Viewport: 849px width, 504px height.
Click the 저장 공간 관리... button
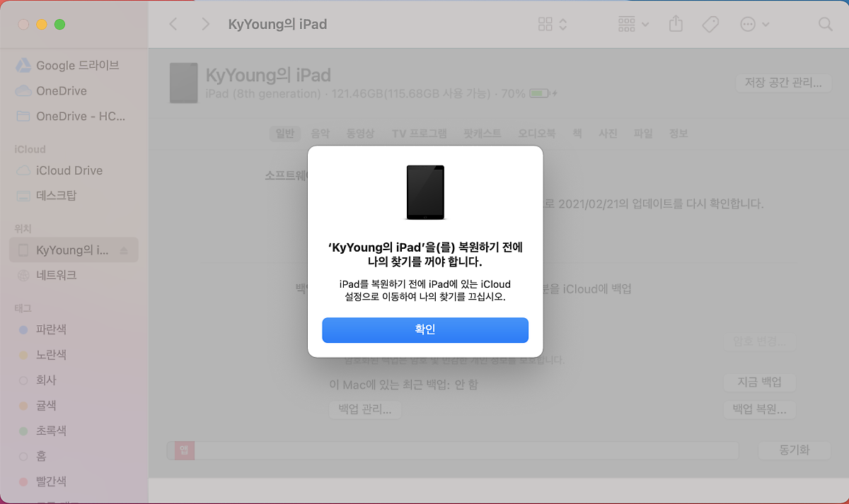click(783, 83)
